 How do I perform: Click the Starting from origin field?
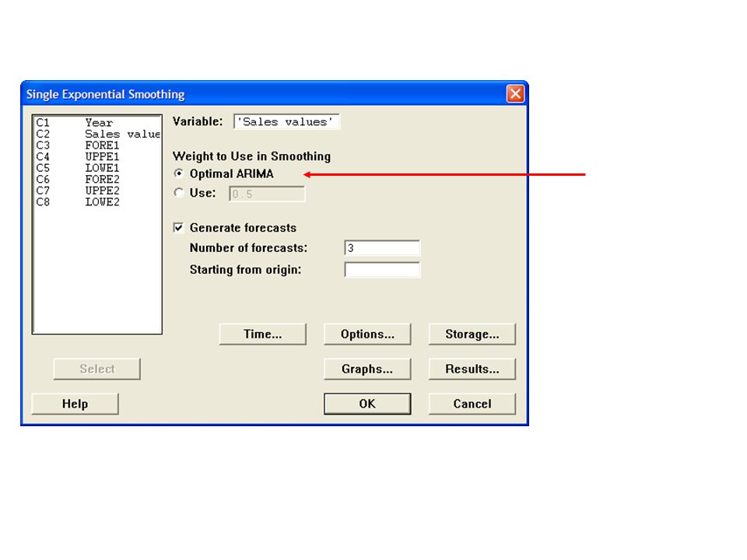[382, 270]
